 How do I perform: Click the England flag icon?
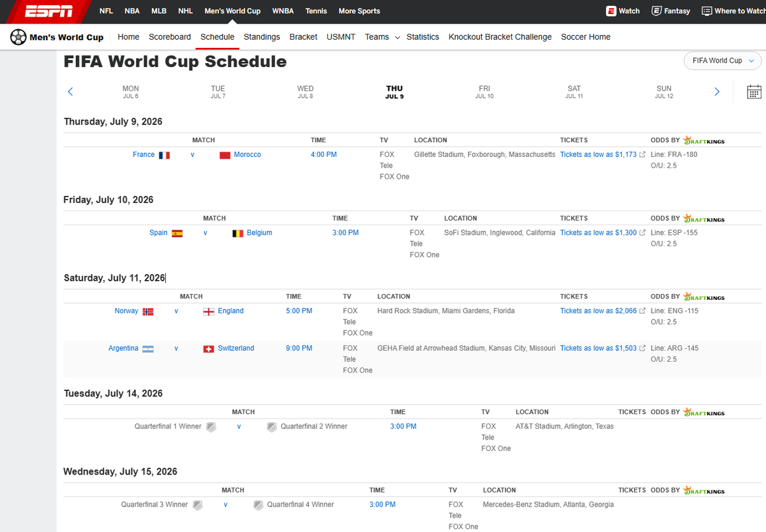tap(208, 311)
